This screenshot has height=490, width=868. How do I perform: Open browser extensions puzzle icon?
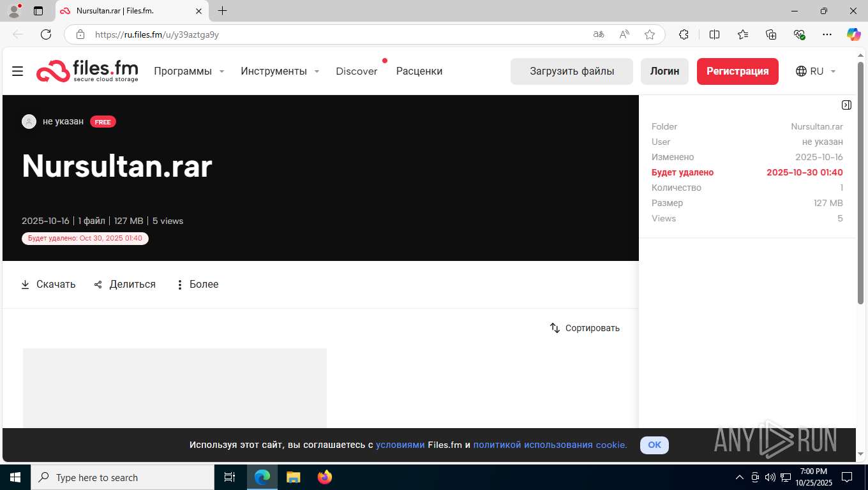click(684, 34)
